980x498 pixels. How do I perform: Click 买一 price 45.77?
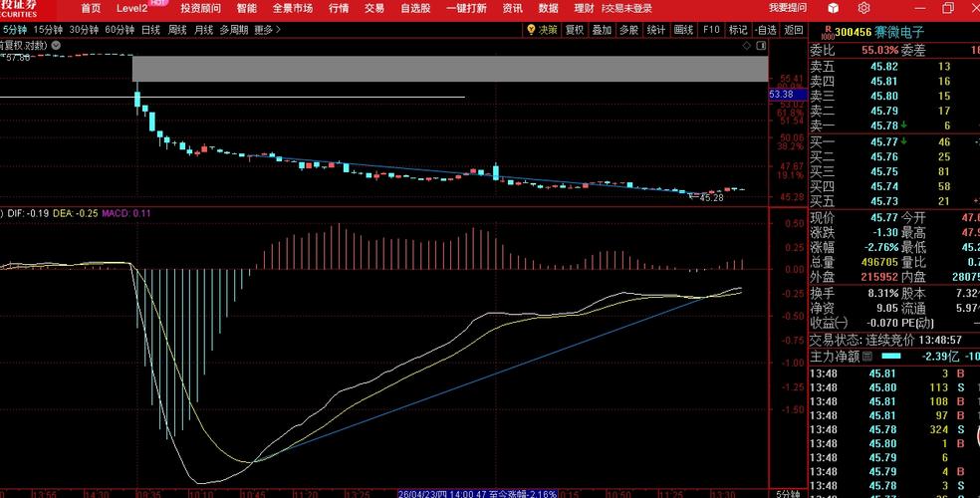coord(883,141)
